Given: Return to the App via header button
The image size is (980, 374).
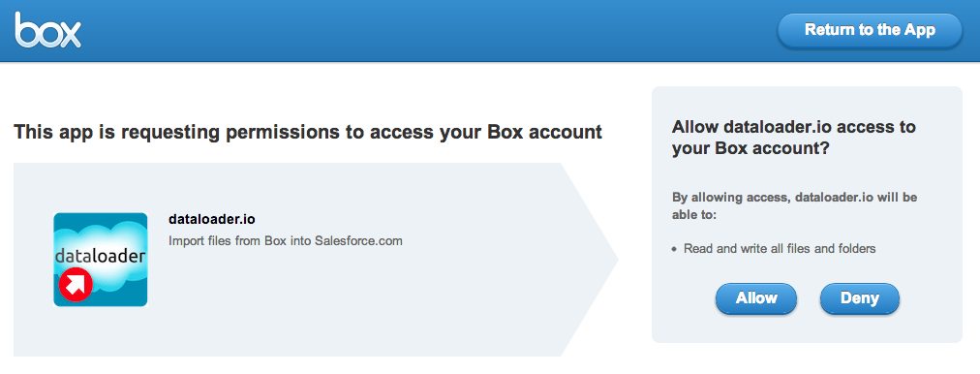Looking at the screenshot, I should 870,30.
